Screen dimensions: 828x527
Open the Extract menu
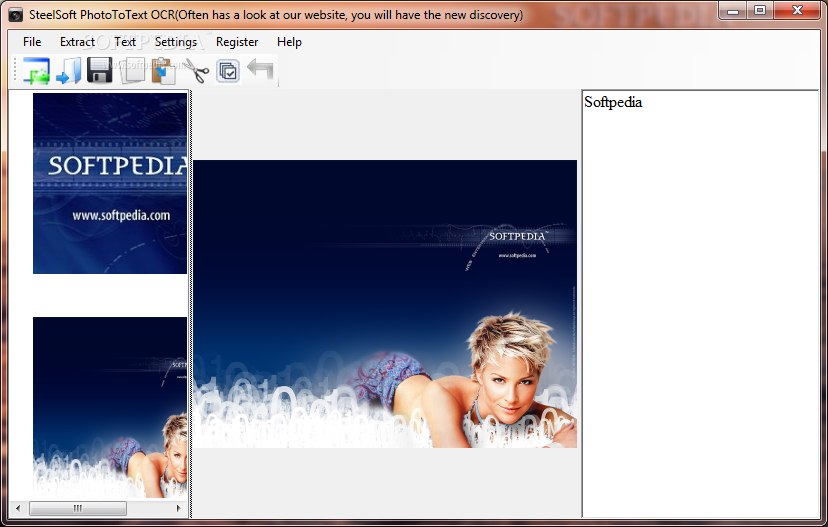click(77, 42)
